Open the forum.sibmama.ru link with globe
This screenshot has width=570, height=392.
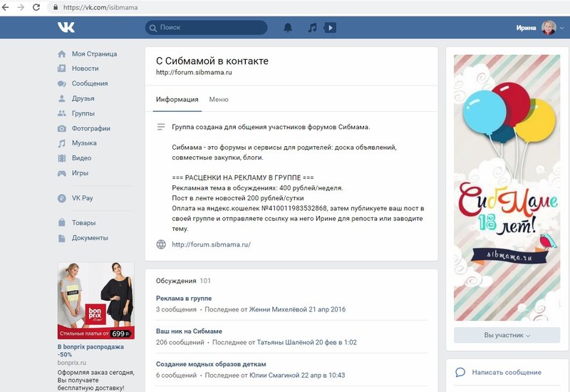tap(211, 244)
